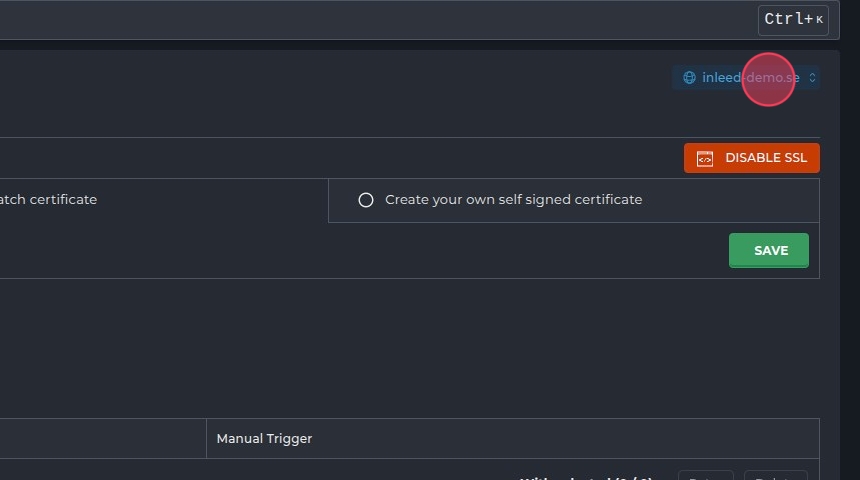Viewport: 860px width, 480px height.
Task: Click the column header left of Manual Trigger
Action: [x=100, y=439]
